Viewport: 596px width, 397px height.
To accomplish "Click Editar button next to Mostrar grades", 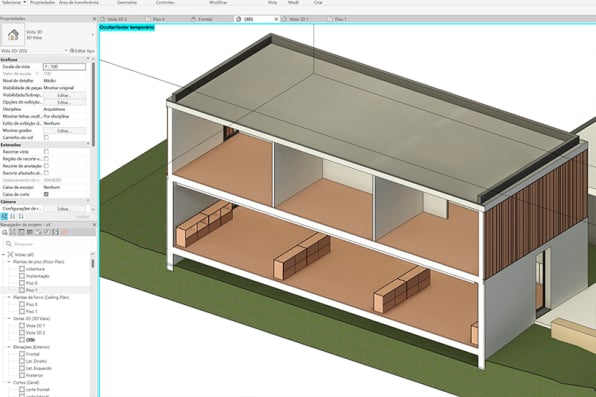I will tap(64, 130).
